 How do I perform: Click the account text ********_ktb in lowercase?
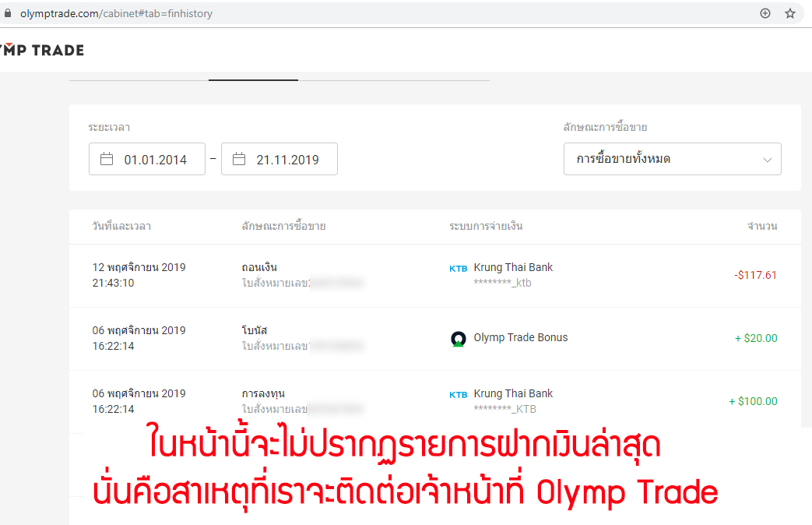[502, 283]
